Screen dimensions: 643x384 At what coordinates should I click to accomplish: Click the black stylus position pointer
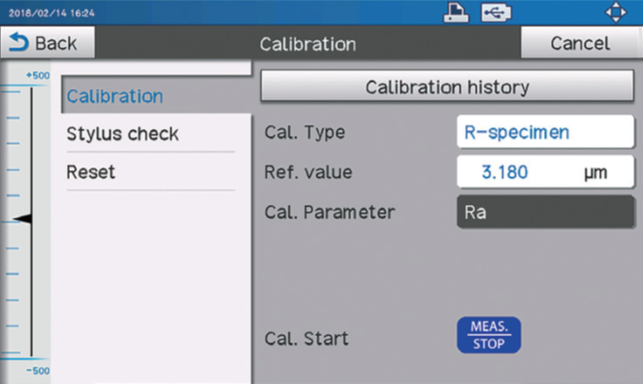[x=23, y=219]
